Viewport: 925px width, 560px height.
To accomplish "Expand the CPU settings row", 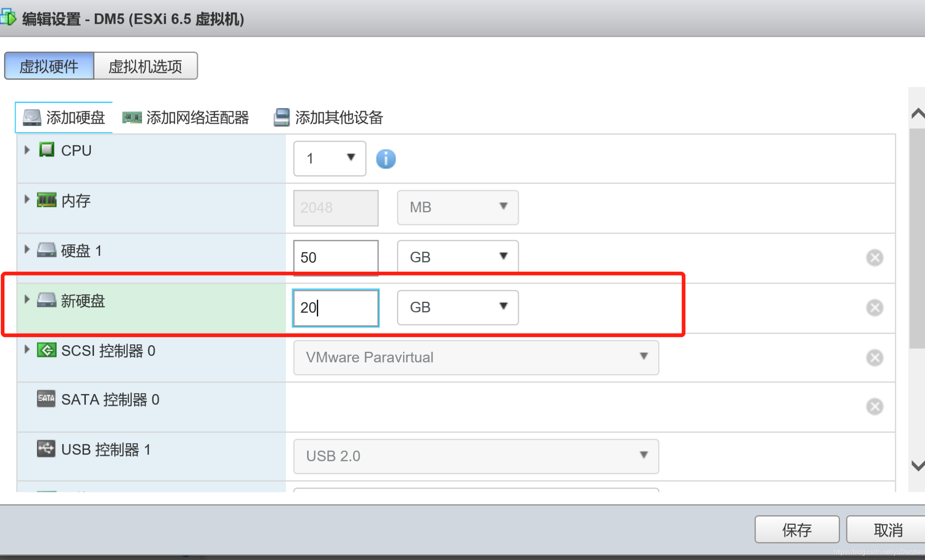I will pos(27,150).
